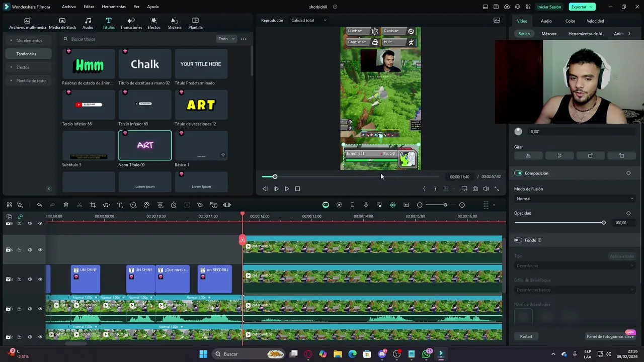Open the Windows Start menu
The image size is (644, 362).
pos(203,354)
